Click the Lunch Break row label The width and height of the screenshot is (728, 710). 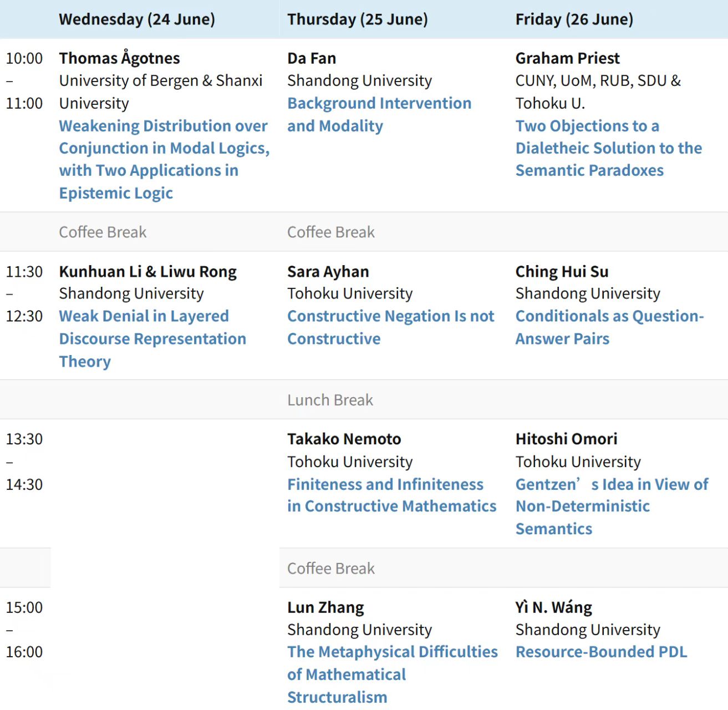click(330, 400)
